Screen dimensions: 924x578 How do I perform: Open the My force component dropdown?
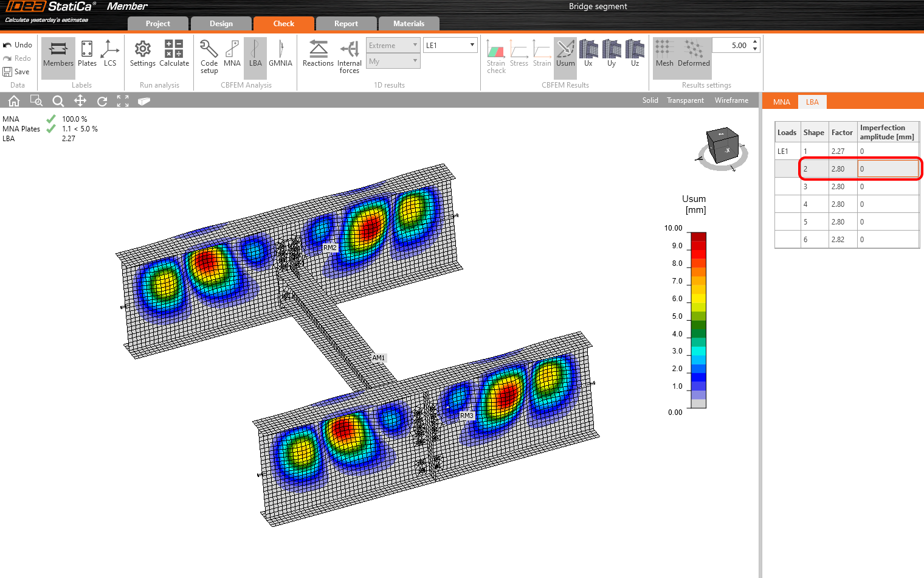click(393, 61)
